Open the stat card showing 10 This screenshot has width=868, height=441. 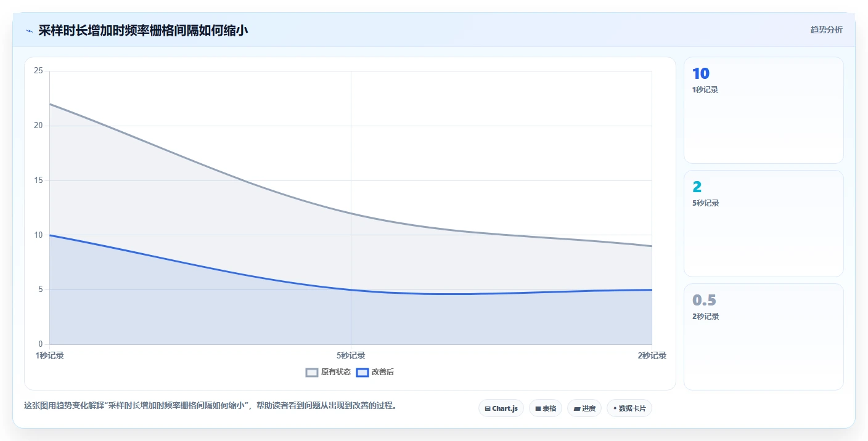pyautogui.click(x=763, y=110)
